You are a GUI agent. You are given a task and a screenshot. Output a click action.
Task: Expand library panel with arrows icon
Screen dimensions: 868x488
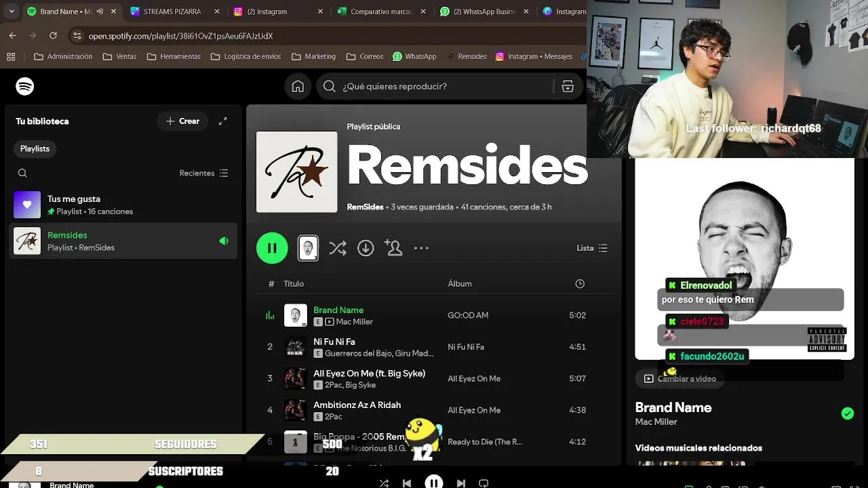[222, 121]
